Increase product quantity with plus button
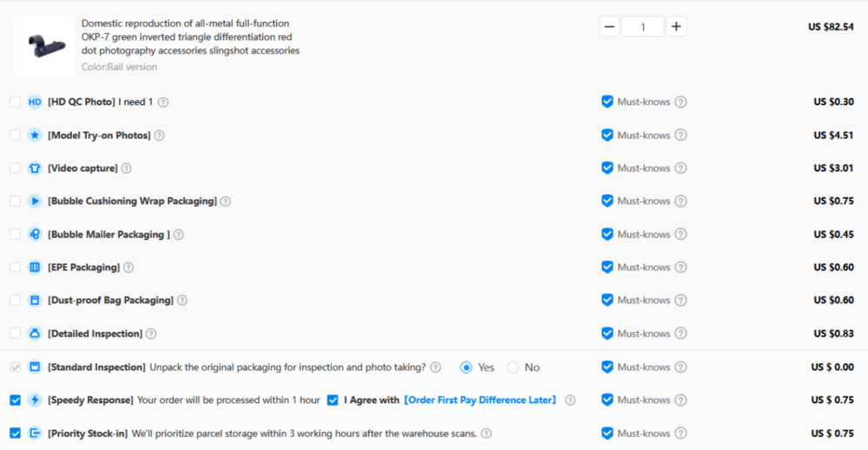Screen dimensions: 868x450 [676, 27]
